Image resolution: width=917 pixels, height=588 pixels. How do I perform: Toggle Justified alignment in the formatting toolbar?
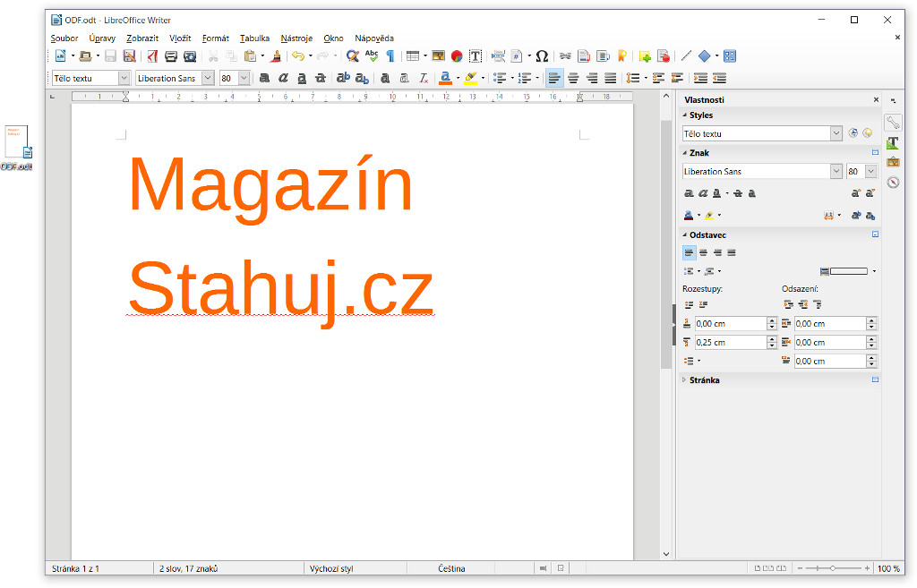tap(611, 79)
